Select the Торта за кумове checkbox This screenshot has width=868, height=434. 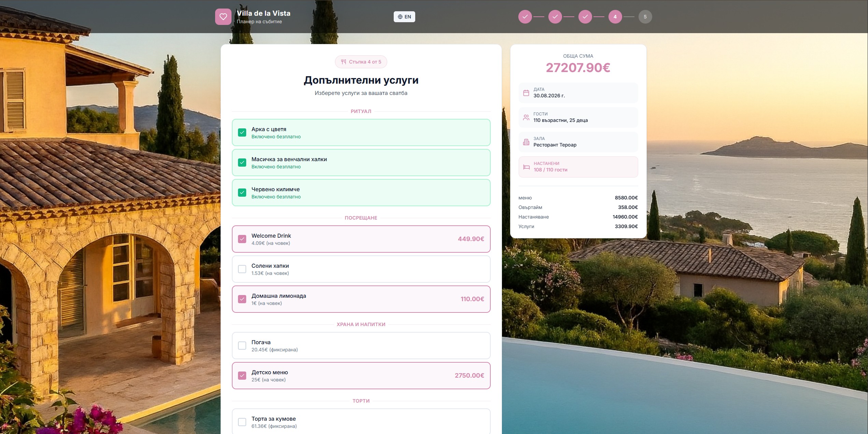pos(242,422)
